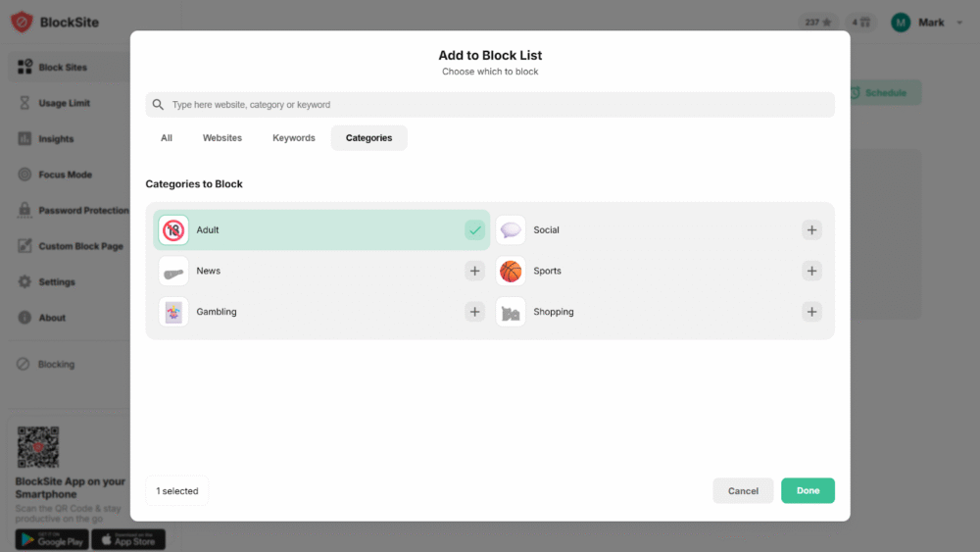Click the Shopping category icon
Image resolution: width=980 pixels, height=552 pixels.
(x=511, y=312)
